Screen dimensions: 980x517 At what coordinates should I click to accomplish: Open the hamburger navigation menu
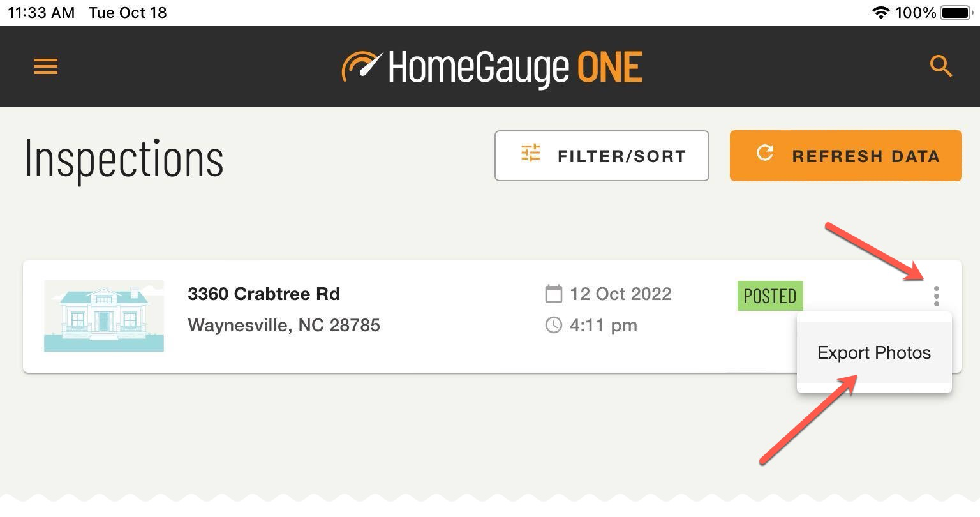(46, 66)
